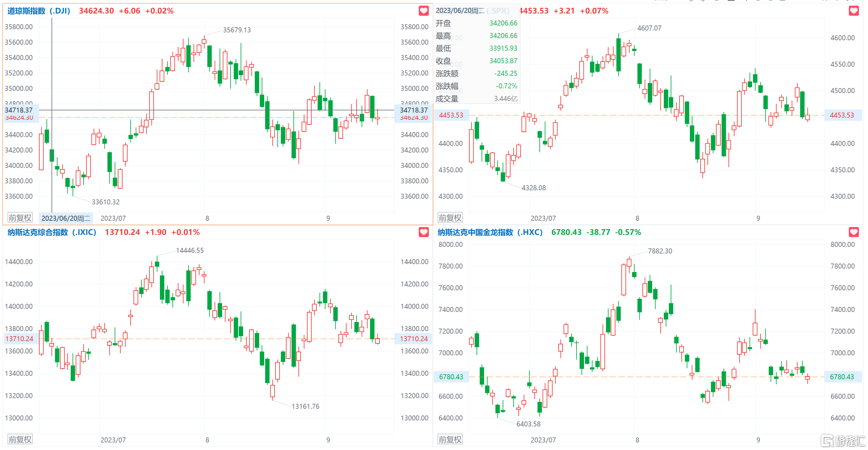868x450 pixels.
Task: Toggle favorite heart on Nasdaq Composite chart
Action: pyautogui.click(x=423, y=232)
